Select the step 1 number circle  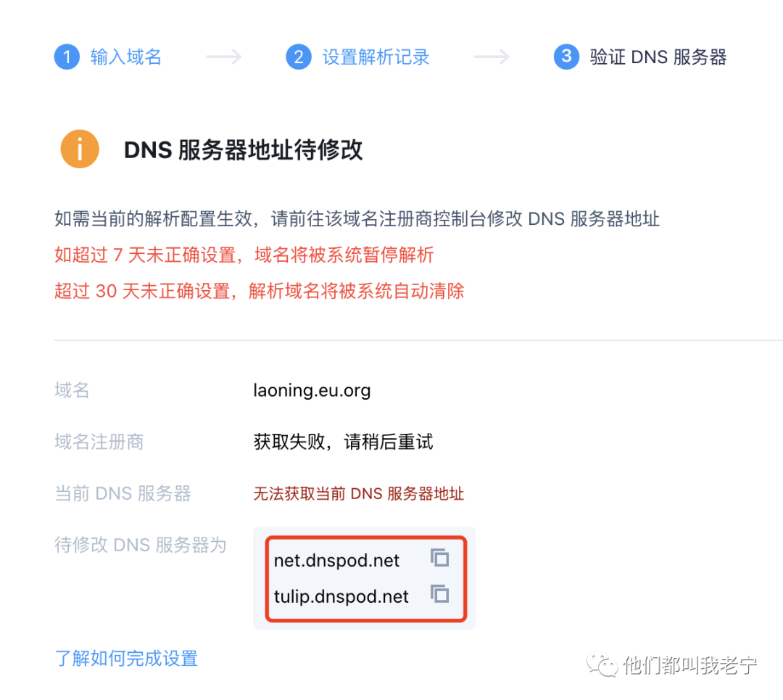tap(67, 57)
